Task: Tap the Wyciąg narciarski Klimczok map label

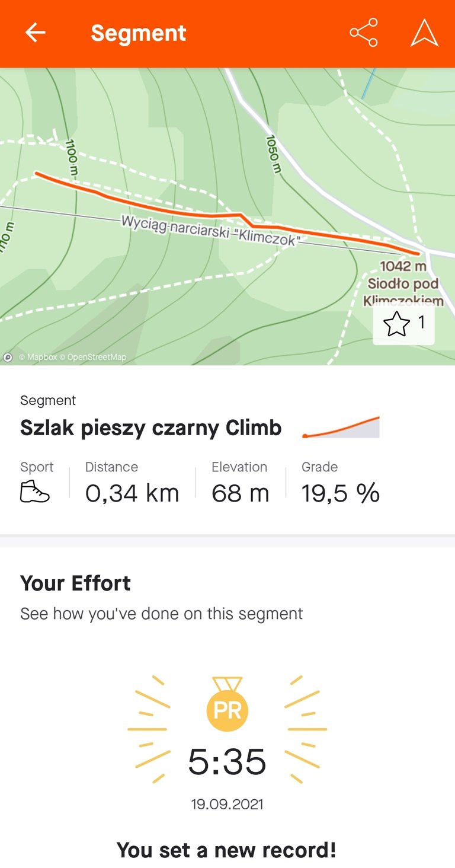Action: [210, 230]
